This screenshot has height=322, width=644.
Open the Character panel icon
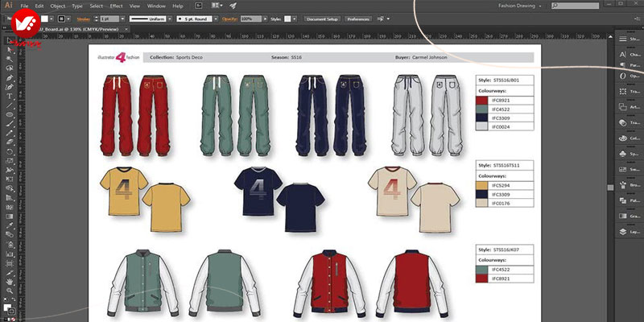coord(623,54)
